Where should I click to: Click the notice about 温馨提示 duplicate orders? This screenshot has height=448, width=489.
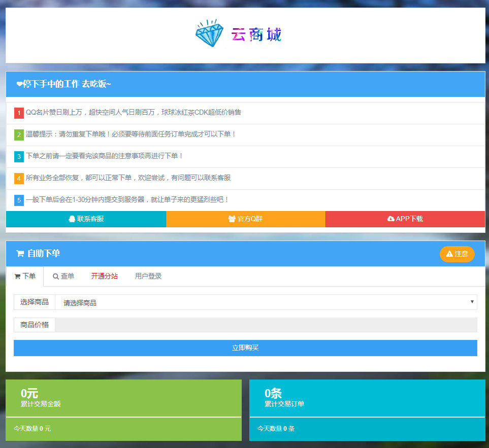[x=131, y=134]
